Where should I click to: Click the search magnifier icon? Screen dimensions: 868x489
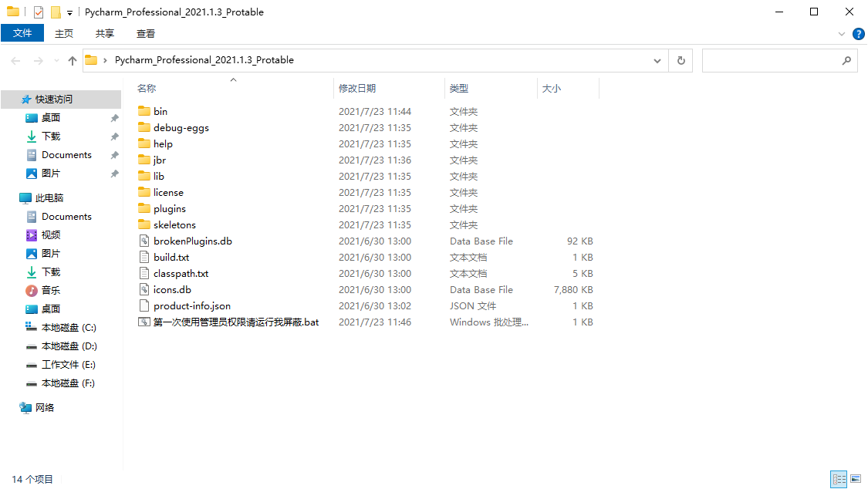[846, 60]
